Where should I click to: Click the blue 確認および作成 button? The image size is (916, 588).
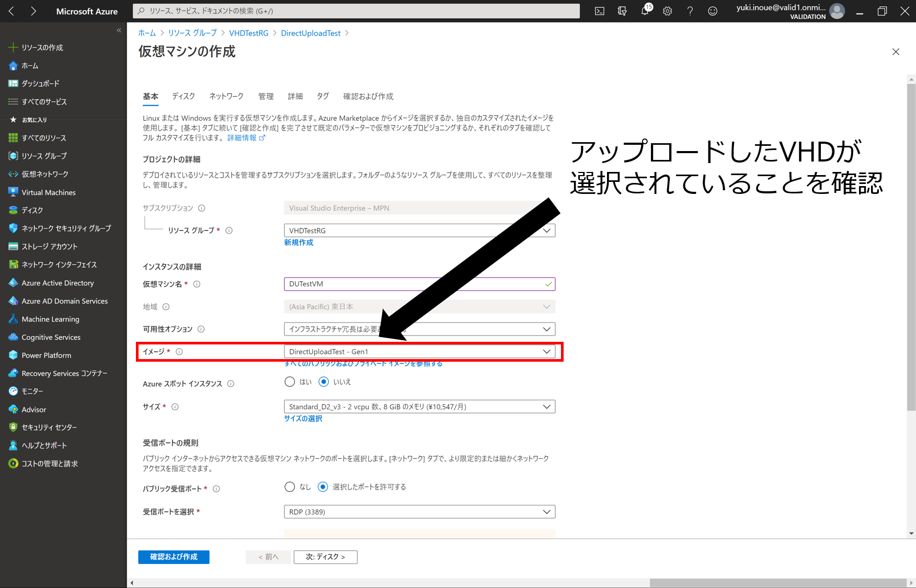coord(174,557)
